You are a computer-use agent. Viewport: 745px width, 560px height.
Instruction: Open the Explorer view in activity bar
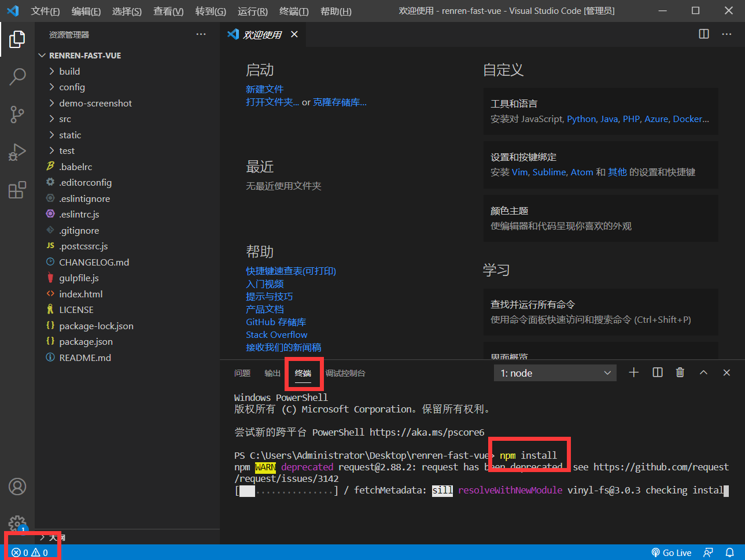coord(17,39)
